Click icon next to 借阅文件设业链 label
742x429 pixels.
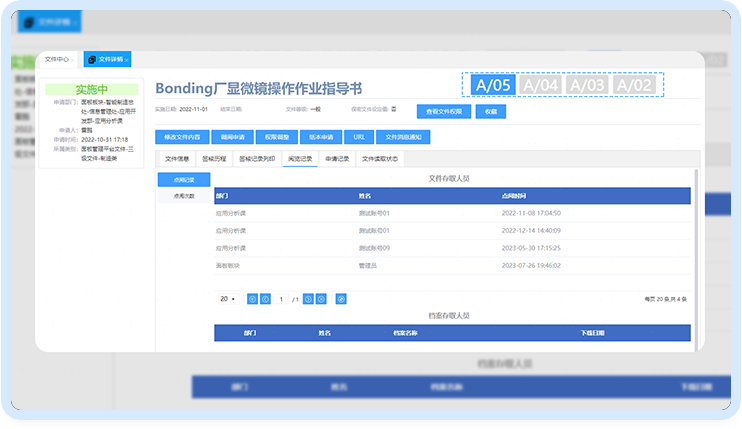coord(394,108)
